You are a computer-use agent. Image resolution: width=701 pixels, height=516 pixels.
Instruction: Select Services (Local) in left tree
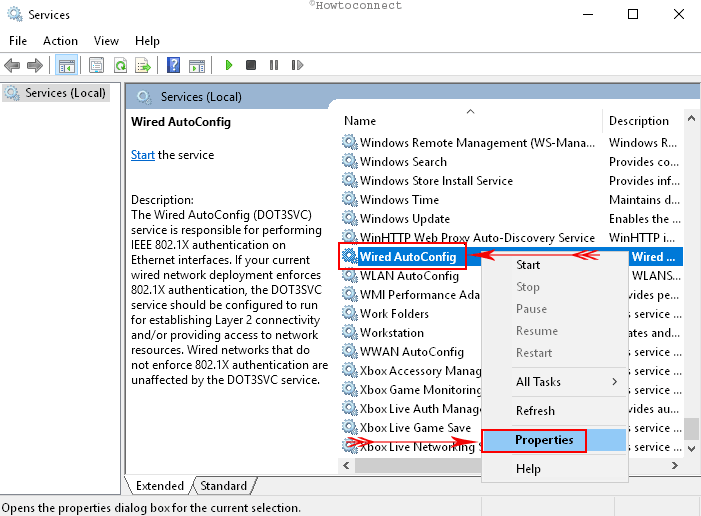pyautogui.click(x=56, y=93)
